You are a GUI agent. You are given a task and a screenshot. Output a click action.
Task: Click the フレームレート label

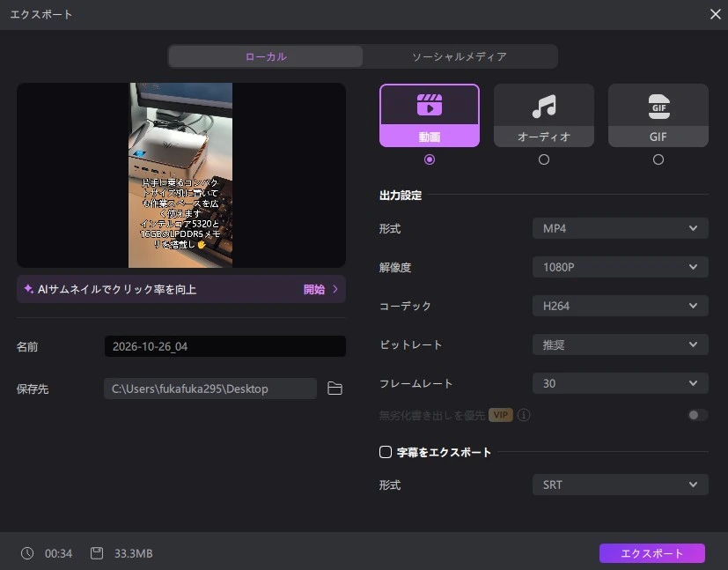point(416,383)
